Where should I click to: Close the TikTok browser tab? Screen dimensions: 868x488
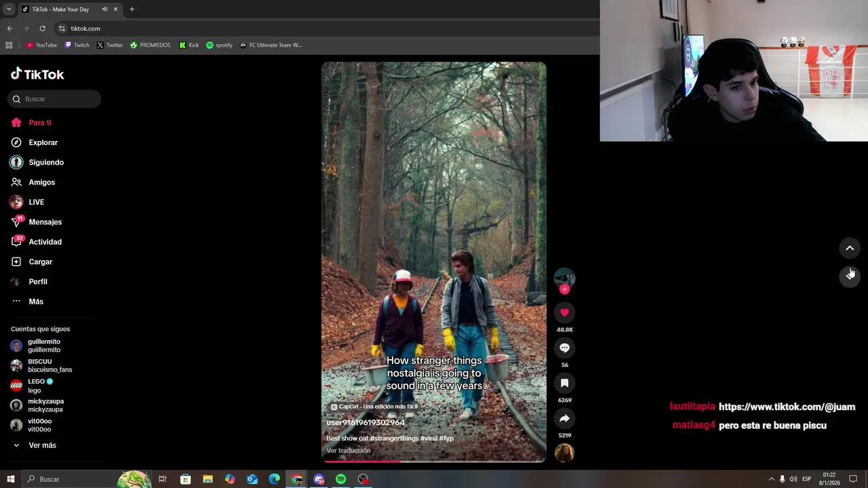point(116,9)
